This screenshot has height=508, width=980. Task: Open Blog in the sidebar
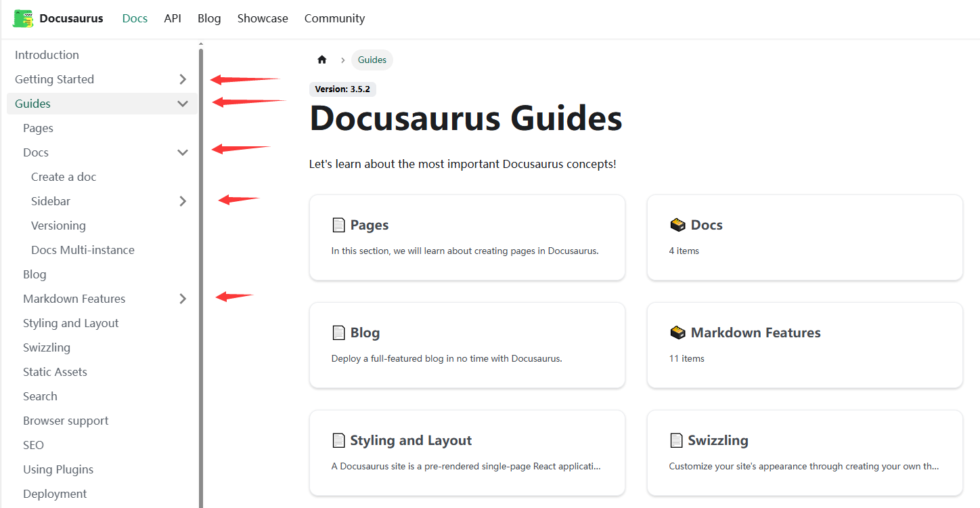pyautogui.click(x=35, y=274)
